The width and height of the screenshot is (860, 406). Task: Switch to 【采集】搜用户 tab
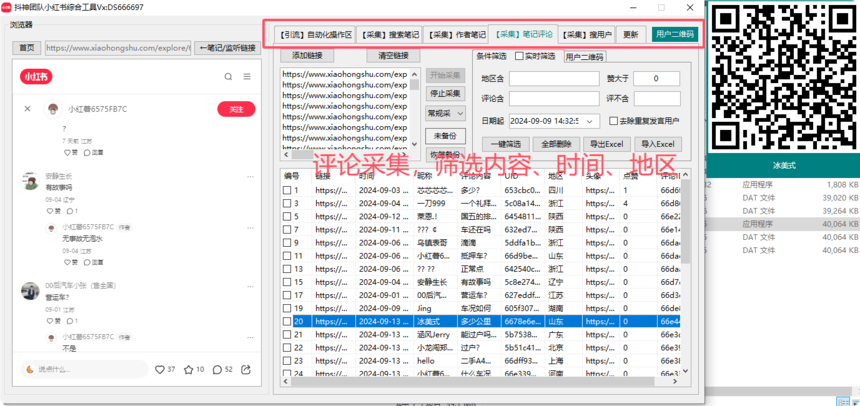click(x=587, y=35)
